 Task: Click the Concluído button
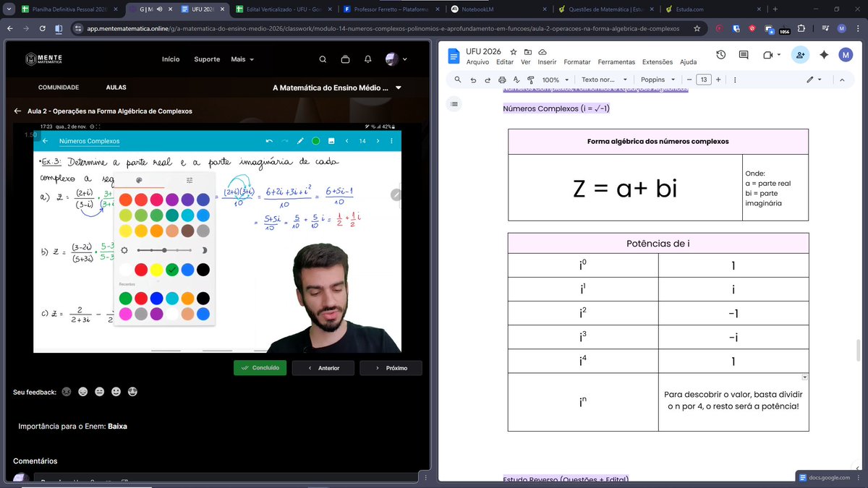click(260, 368)
